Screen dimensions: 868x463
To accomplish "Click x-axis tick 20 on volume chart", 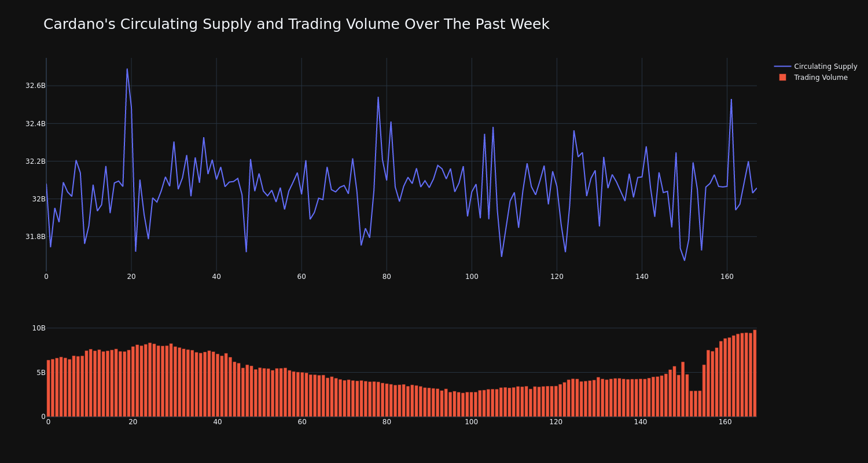I will coord(133,422).
